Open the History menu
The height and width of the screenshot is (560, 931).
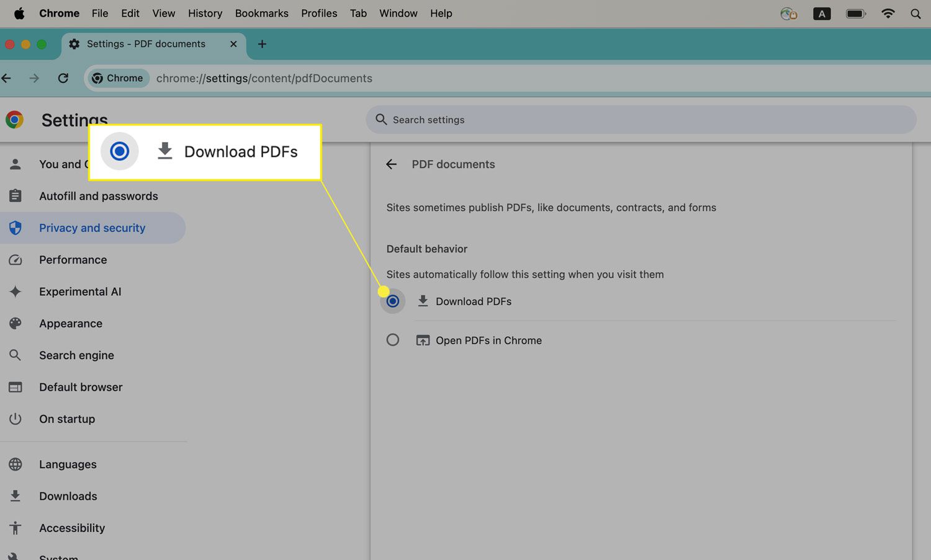tap(205, 14)
